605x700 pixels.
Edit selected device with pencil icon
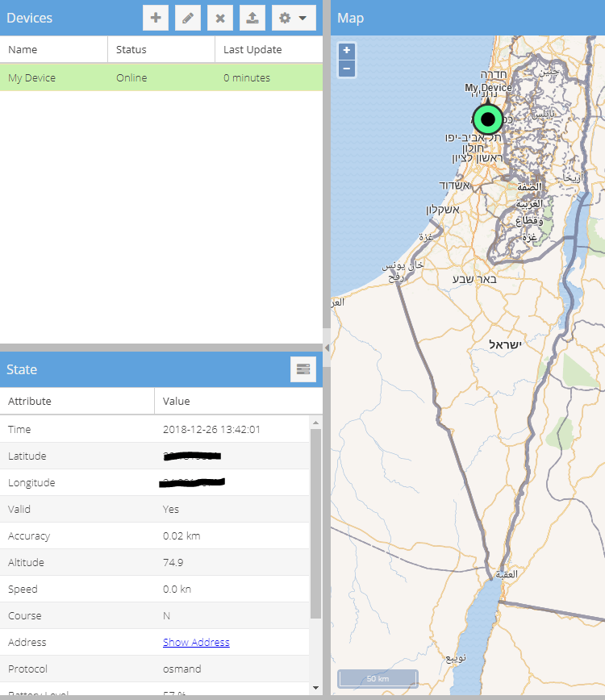click(188, 18)
